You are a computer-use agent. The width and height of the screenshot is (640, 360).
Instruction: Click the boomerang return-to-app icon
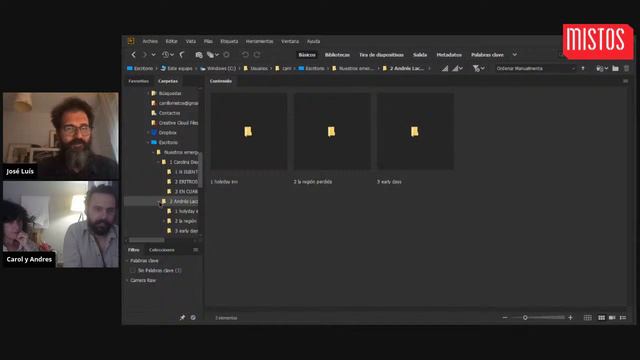pos(182,55)
